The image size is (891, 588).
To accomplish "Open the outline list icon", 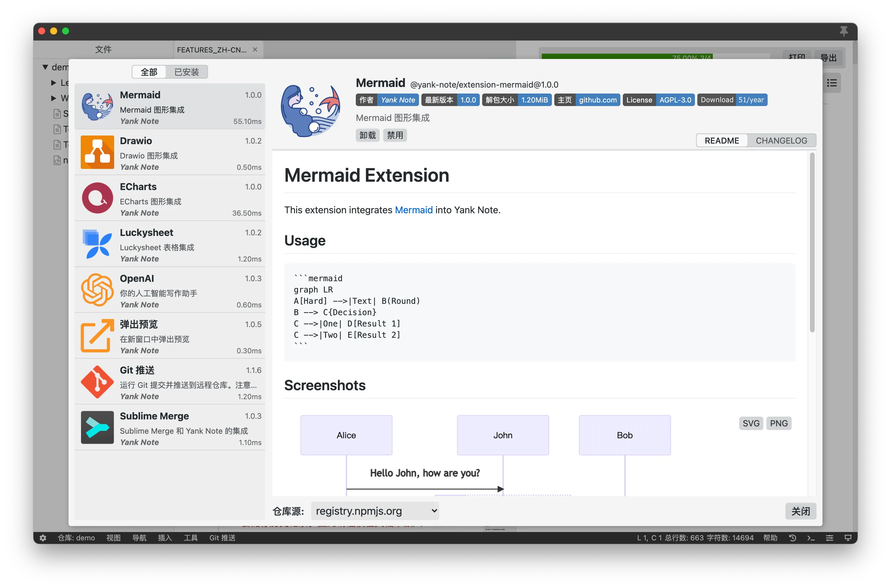I will [832, 83].
